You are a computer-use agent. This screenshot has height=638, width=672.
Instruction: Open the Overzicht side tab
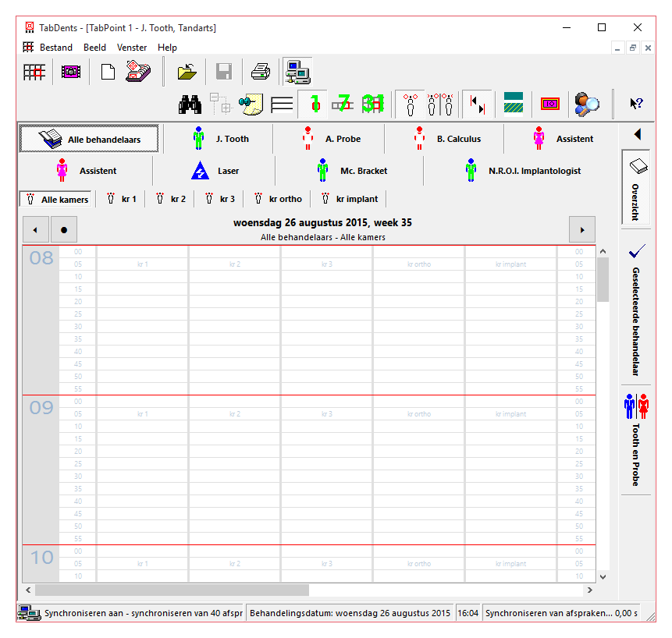(x=636, y=188)
